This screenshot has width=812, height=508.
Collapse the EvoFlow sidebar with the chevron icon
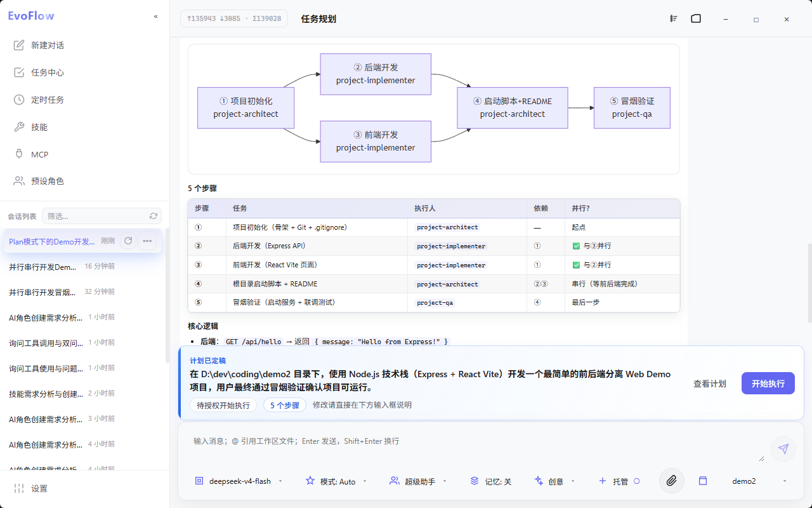[156, 17]
